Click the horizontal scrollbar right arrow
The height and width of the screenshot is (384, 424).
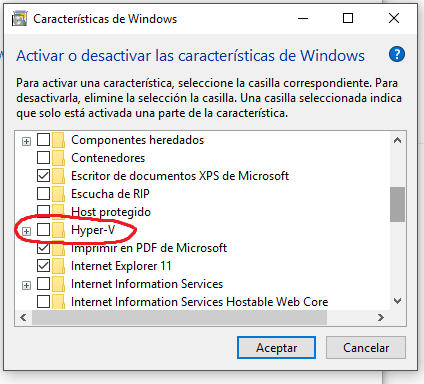point(381,317)
